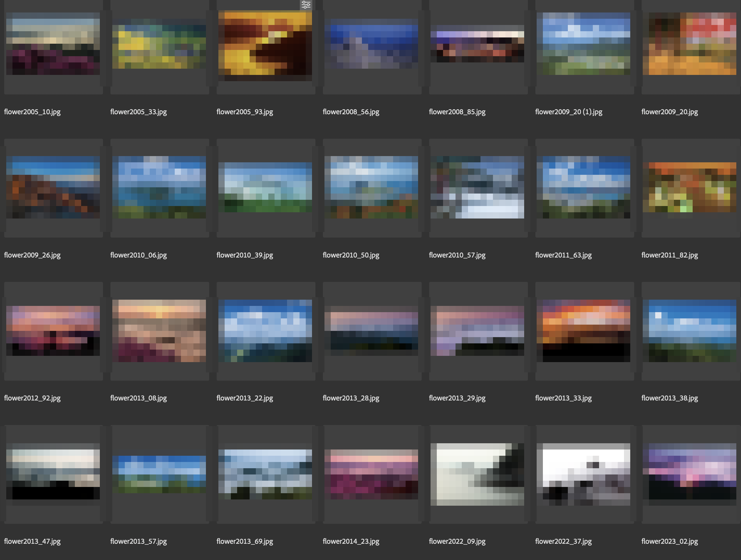741x560 pixels.
Task: Select the flower2005_10.jpg thumbnail
Action: (x=53, y=44)
